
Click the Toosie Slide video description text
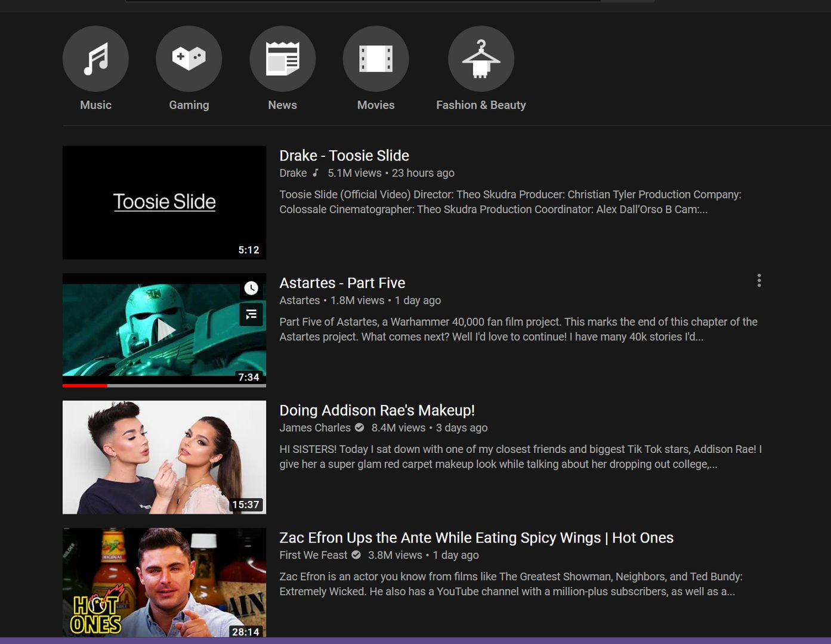pyautogui.click(x=510, y=202)
